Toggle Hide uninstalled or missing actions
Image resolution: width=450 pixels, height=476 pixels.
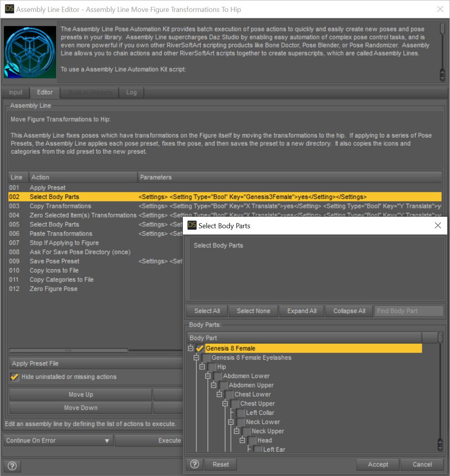click(x=15, y=377)
